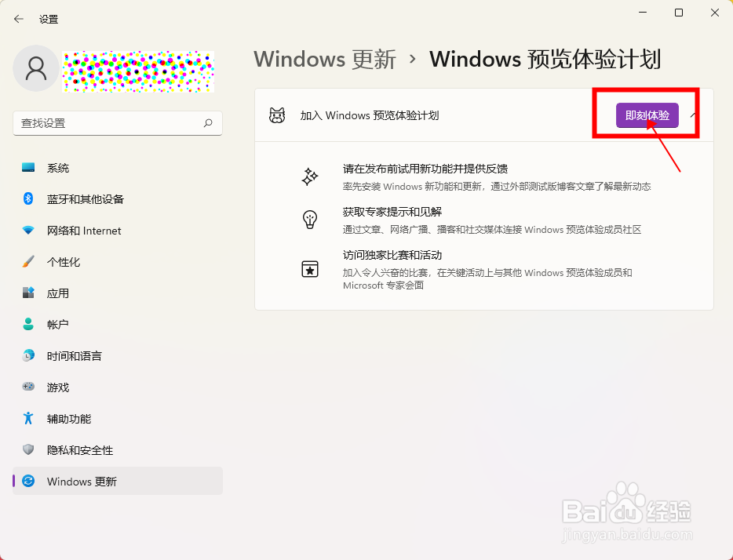Go to 蓝牙和其他设备

118,199
